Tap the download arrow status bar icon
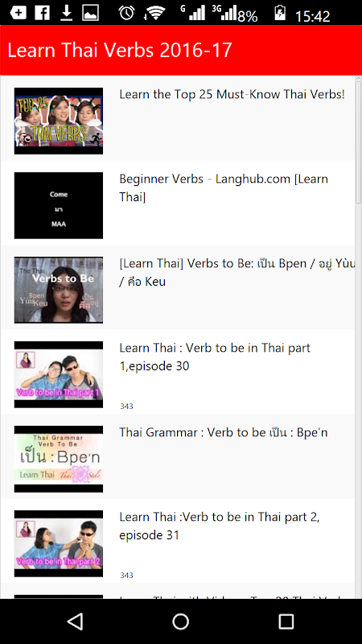Viewport: 362px width, 644px height. (66, 13)
